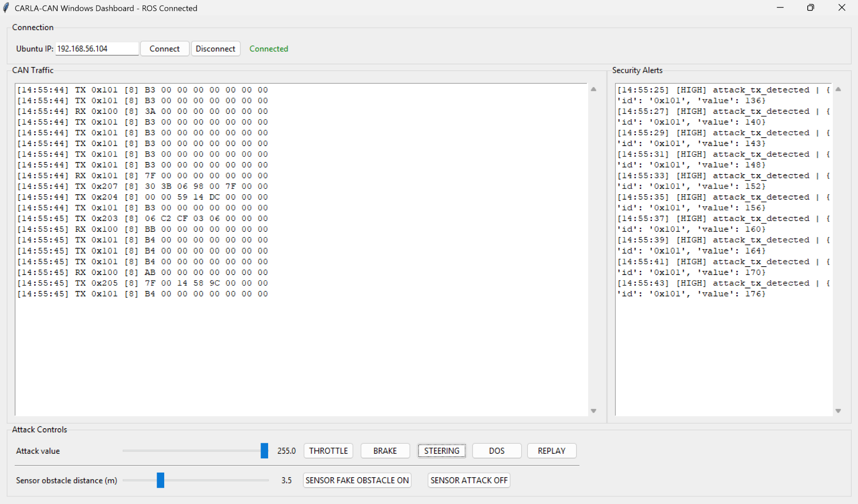Viewport: 858px width, 504px height.
Task: Click the feather app icon in title bar
Action: [x=6, y=8]
